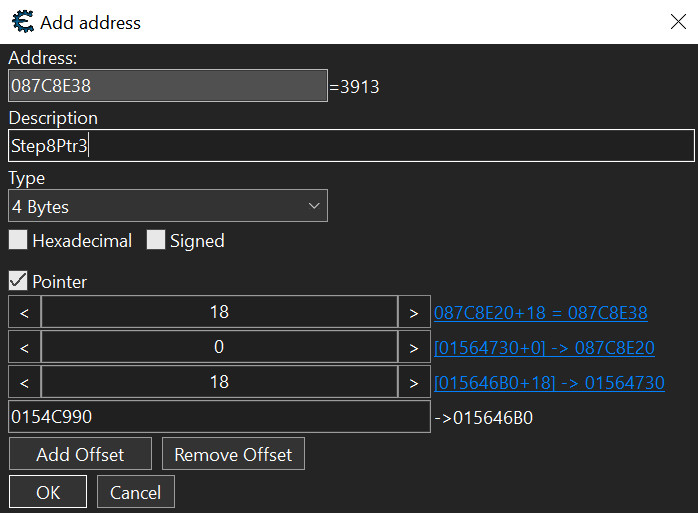Open the Type dropdown showing 4 Bytes
Image resolution: width=698 pixels, height=513 pixels.
[x=168, y=207]
